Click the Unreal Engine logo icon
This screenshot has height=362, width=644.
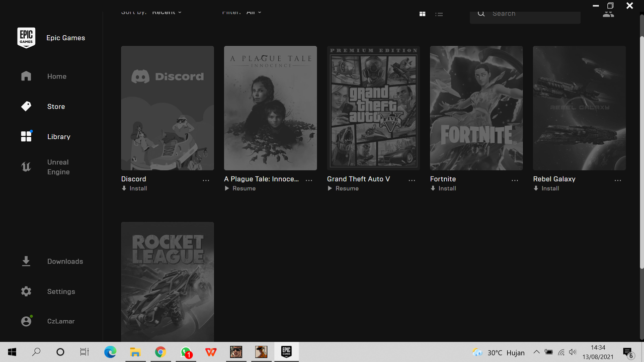[x=26, y=167]
